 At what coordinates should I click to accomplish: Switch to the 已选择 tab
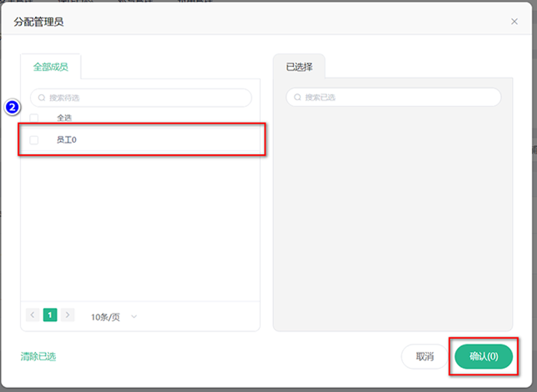(x=299, y=67)
